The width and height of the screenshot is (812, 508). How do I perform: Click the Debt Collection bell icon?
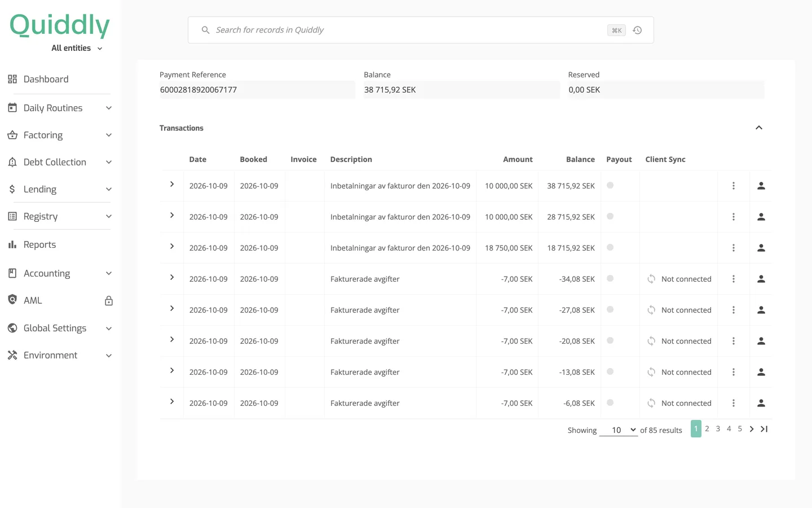(x=12, y=162)
